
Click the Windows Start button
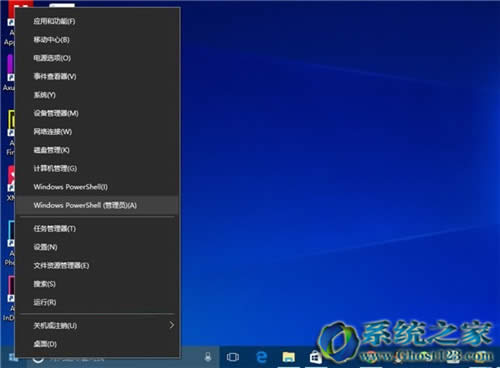[13, 358]
